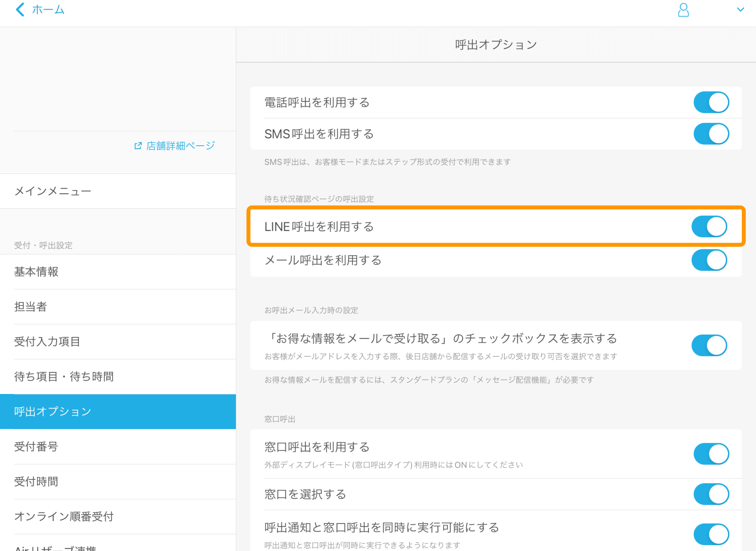Click the LINE呼出を利用する label

point(319,227)
